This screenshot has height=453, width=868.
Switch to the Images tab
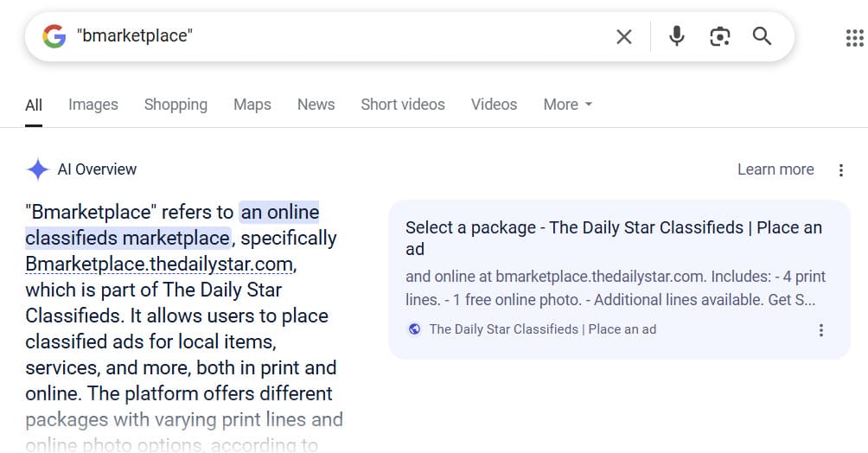(93, 105)
